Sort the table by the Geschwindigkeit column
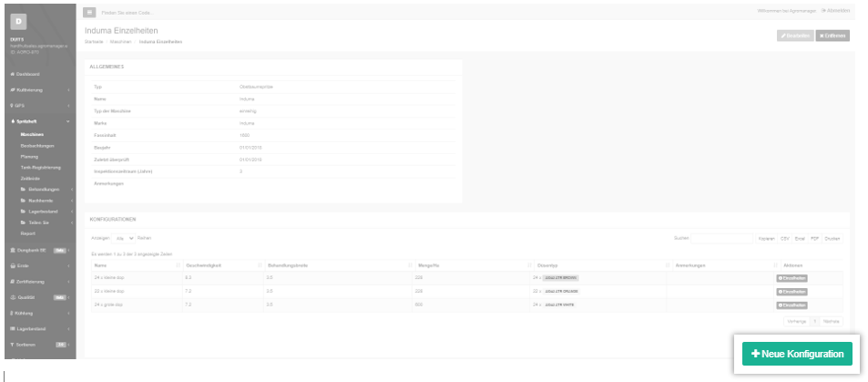 pyautogui.click(x=224, y=265)
